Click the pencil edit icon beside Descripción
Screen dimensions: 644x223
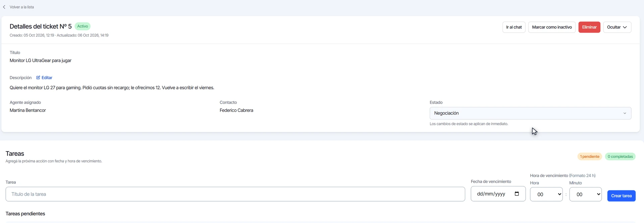click(x=38, y=78)
